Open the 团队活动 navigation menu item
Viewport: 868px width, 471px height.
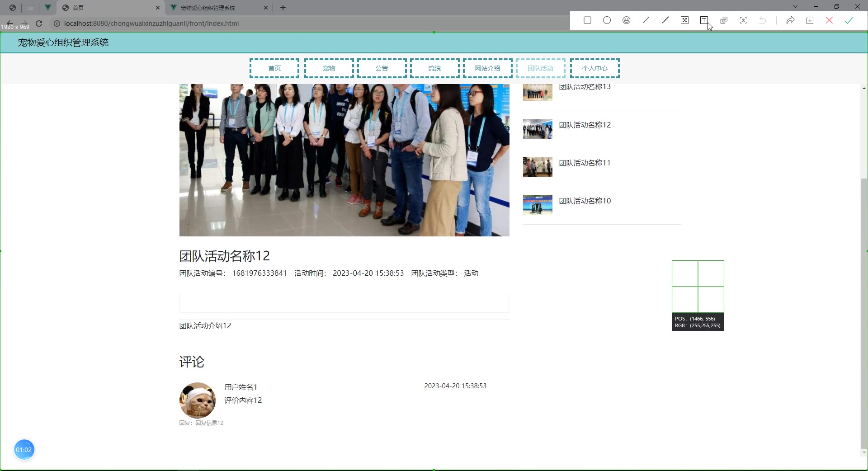[541, 68]
